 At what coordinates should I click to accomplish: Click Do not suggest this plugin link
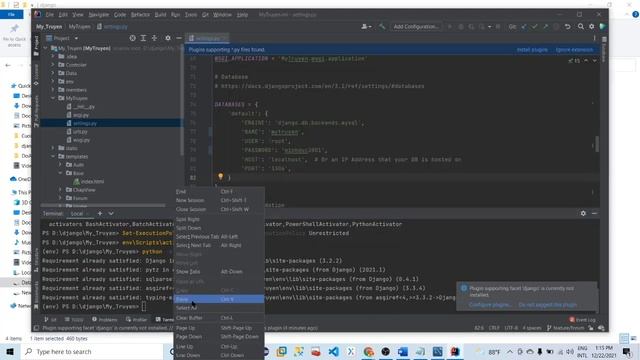pos(548,304)
